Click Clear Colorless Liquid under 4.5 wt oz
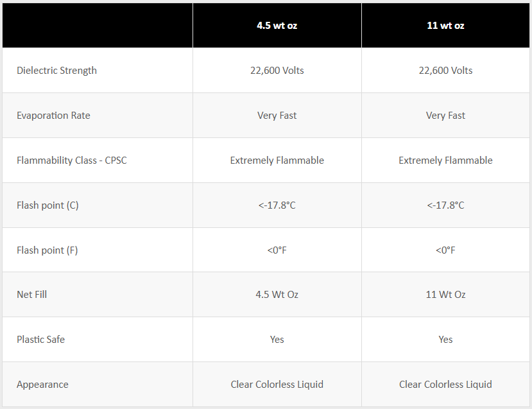 click(x=277, y=385)
